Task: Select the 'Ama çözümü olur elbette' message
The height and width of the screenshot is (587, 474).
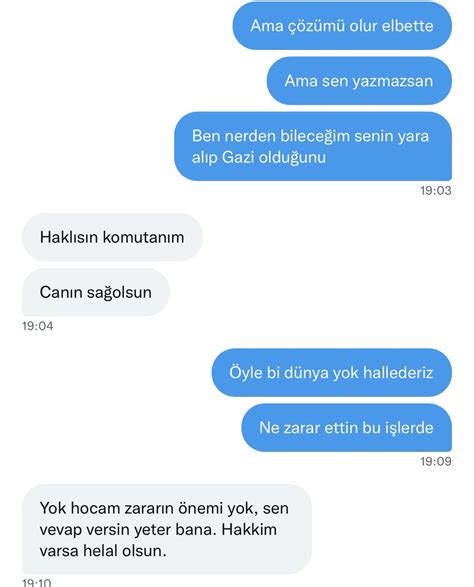Action: pyautogui.click(x=342, y=25)
